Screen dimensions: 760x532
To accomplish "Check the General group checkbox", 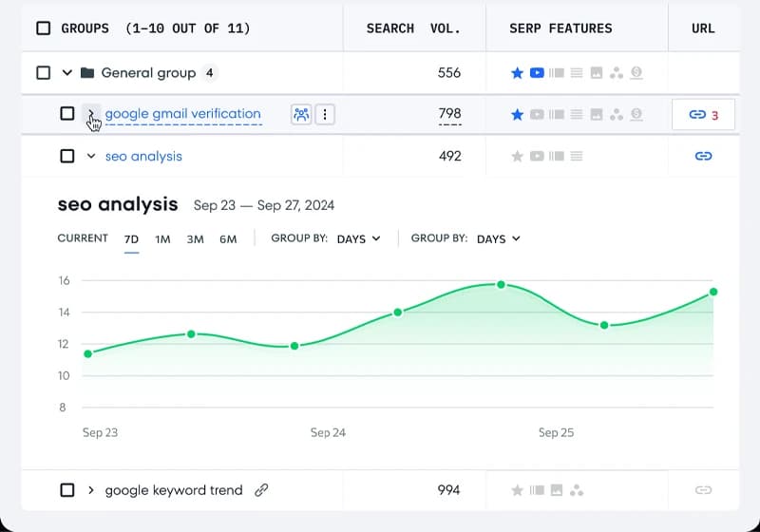I will pos(43,73).
